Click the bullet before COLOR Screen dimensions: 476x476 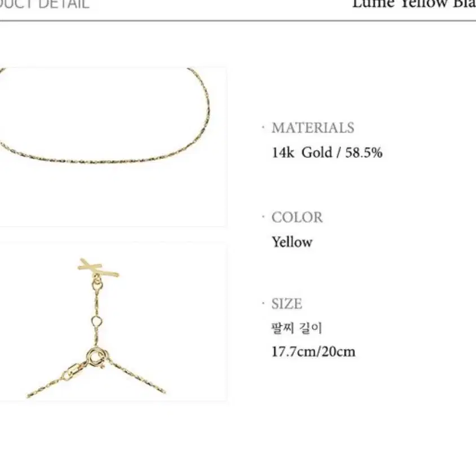(263, 217)
